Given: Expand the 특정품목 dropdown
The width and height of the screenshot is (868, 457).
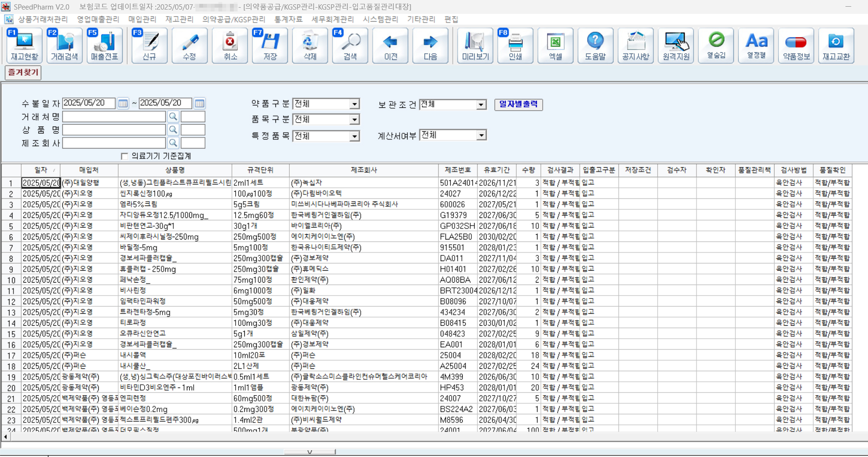Looking at the screenshot, I should coord(354,137).
